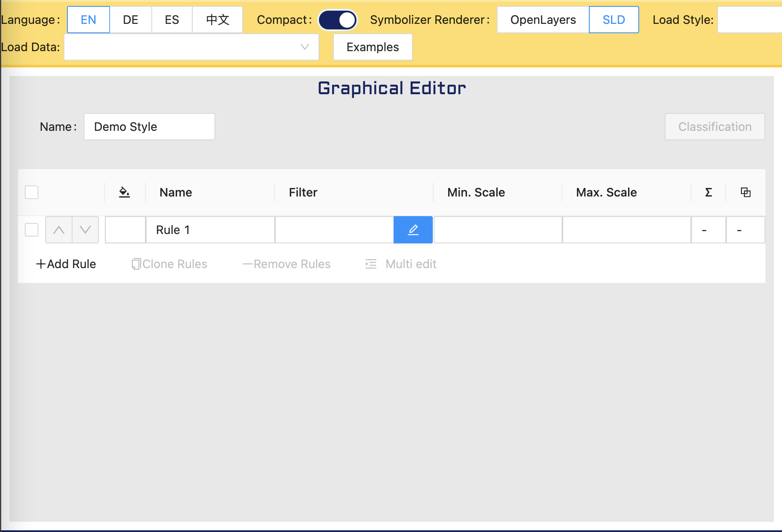Viewport: 782px width, 532px height.
Task: Click the style Name field with Demo Style
Action: [149, 127]
